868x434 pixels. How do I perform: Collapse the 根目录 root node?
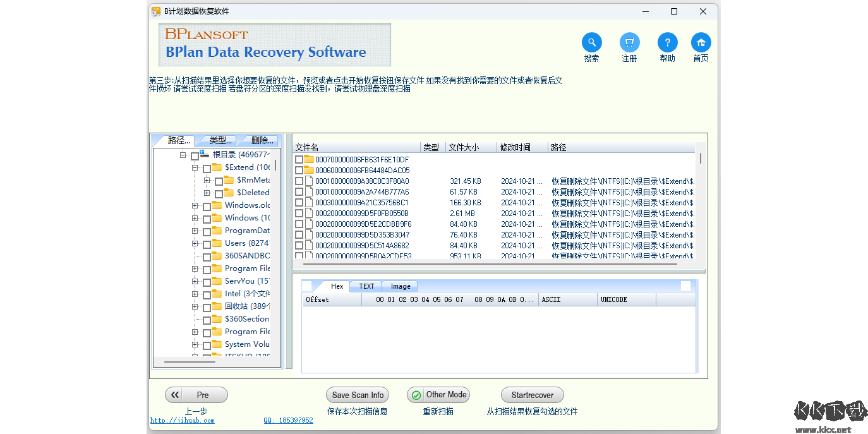(183, 155)
